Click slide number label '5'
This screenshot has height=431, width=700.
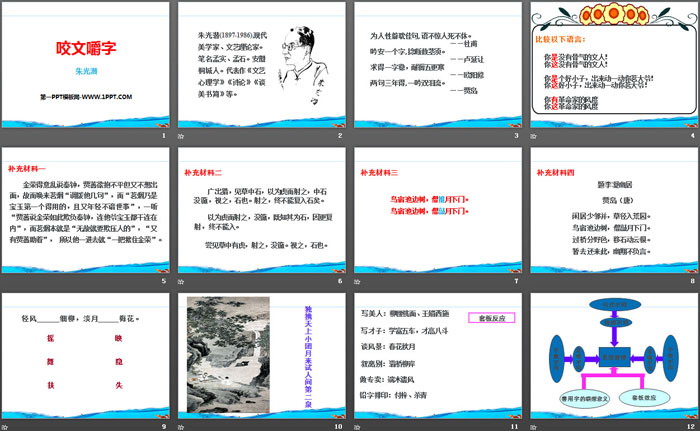[164, 281]
